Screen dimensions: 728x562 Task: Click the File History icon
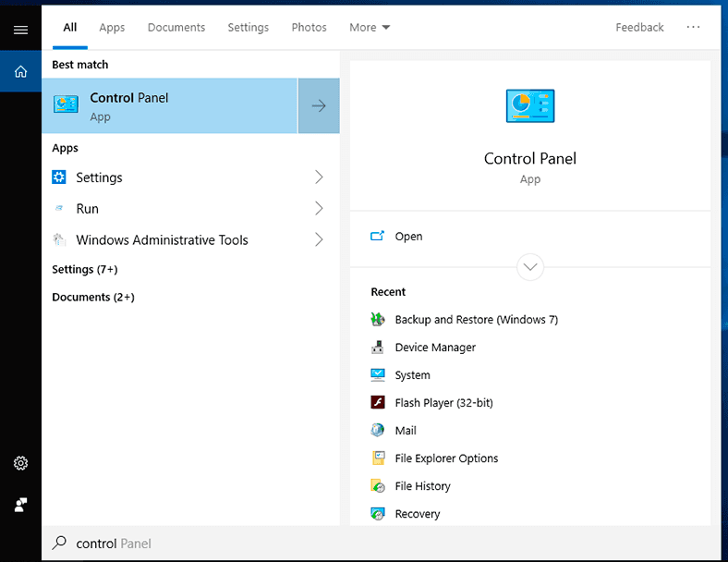(x=378, y=486)
